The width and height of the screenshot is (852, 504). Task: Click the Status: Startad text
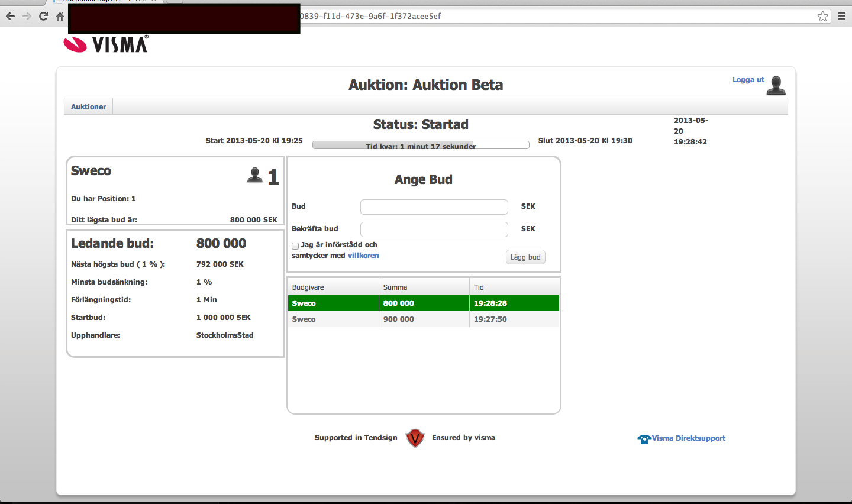[421, 124]
